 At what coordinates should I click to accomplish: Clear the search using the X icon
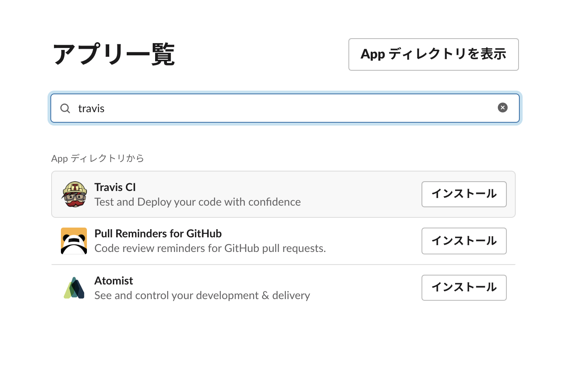pos(503,107)
